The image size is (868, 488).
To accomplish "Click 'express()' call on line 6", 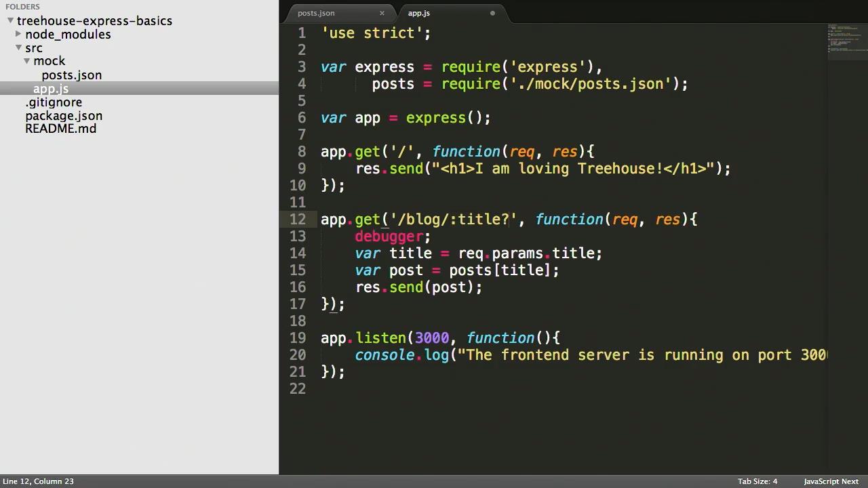I will click(444, 118).
